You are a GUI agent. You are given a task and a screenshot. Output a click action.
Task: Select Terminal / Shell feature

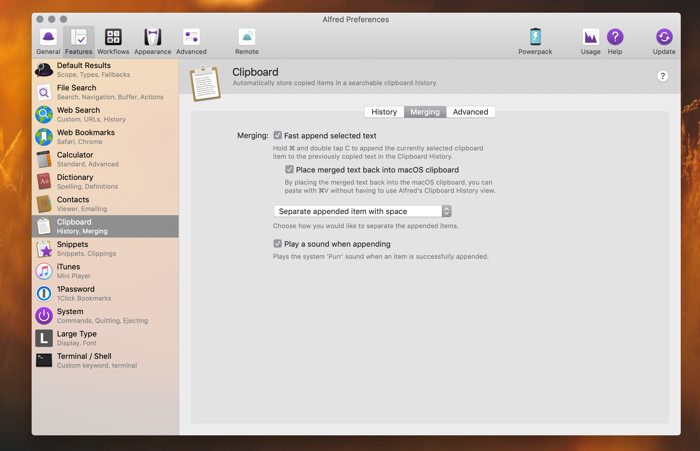tap(105, 360)
